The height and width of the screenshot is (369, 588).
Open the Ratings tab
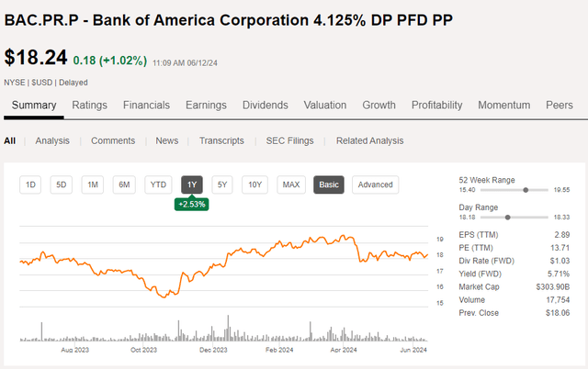pos(90,106)
